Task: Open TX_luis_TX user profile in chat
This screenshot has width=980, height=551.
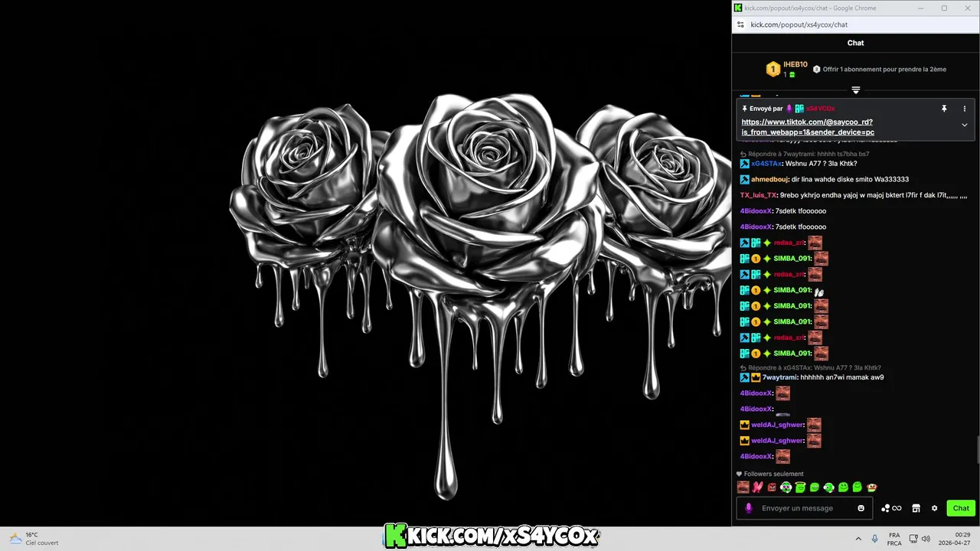Action: [759, 195]
